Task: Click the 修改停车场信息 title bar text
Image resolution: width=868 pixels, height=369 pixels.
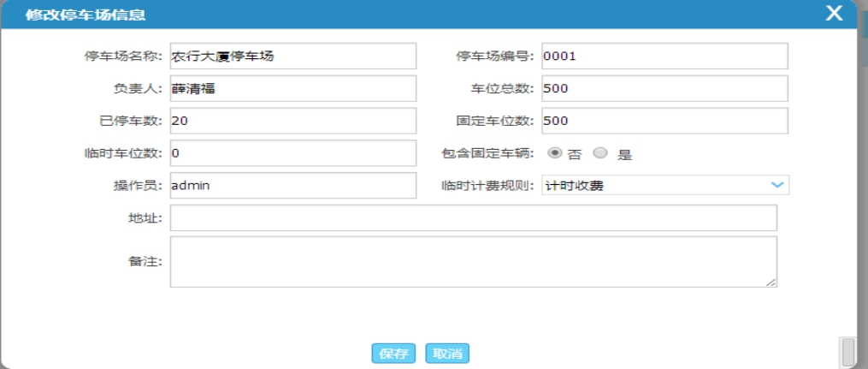Action: (85, 15)
